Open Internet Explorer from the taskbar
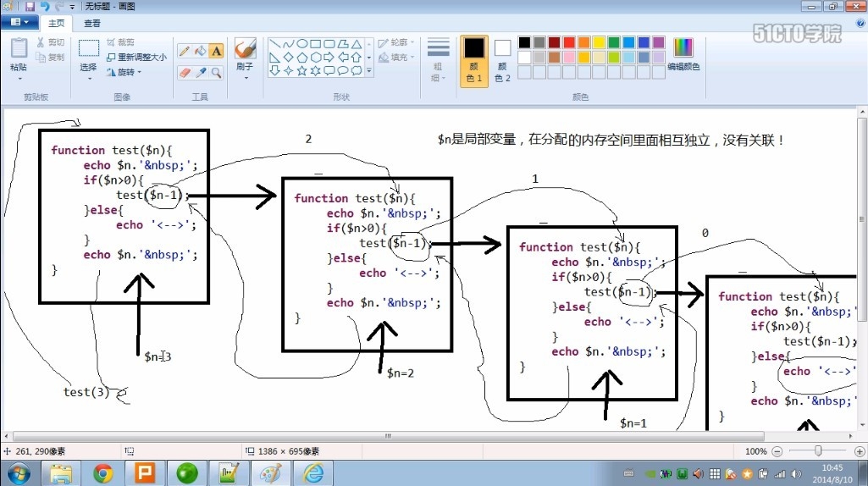The width and height of the screenshot is (868, 486). point(313,473)
